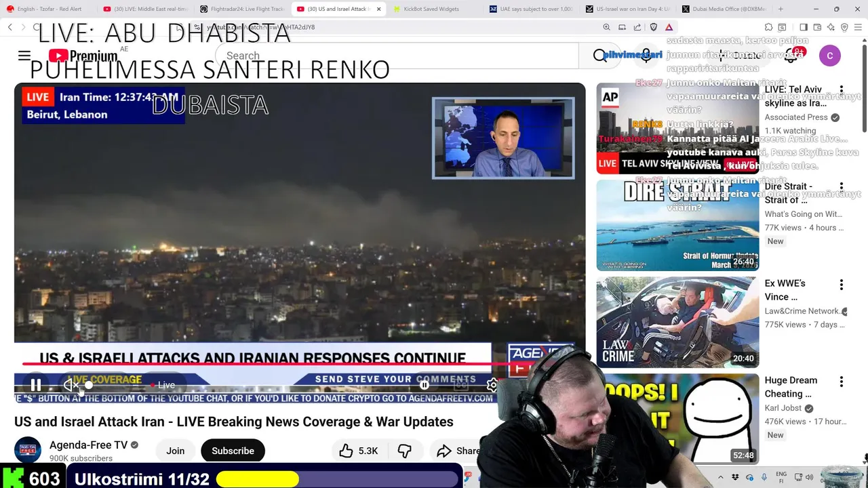This screenshot has height=488, width=868.
Task: Open the browser main menu
Action: click(x=859, y=27)
